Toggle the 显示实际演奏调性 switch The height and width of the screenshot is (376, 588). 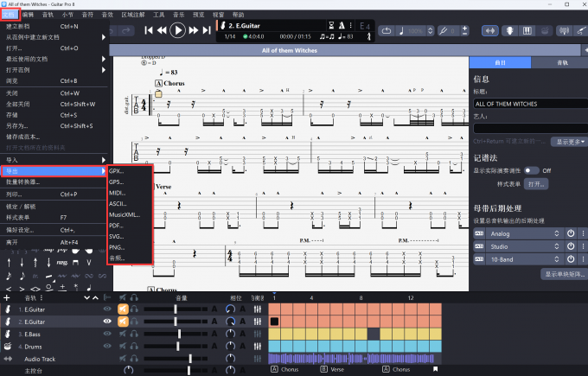point(530,170)
